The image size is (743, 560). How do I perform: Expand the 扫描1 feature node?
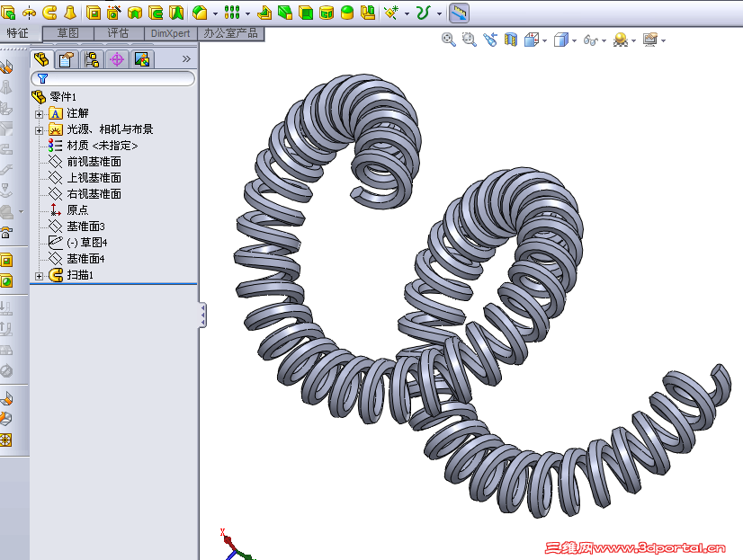point(40,276)
